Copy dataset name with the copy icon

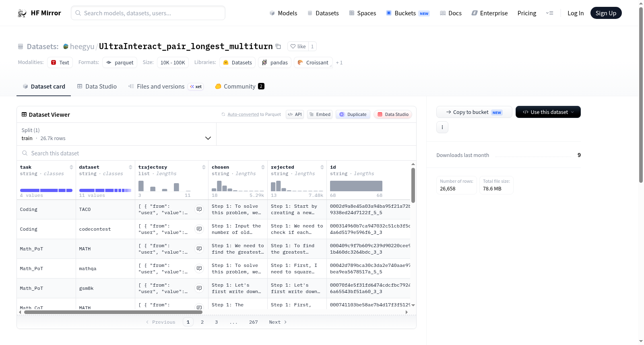[x=278, y=46]
